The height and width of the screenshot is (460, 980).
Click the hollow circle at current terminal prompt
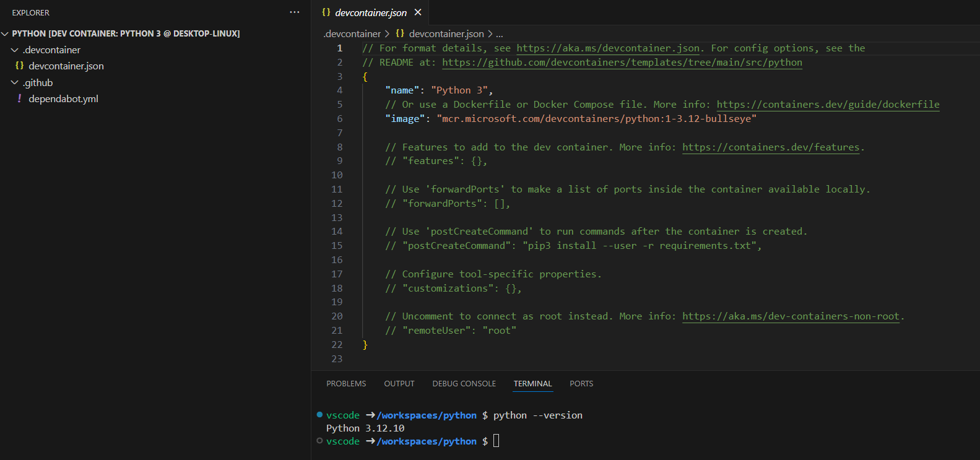click(x=319, y=441)
